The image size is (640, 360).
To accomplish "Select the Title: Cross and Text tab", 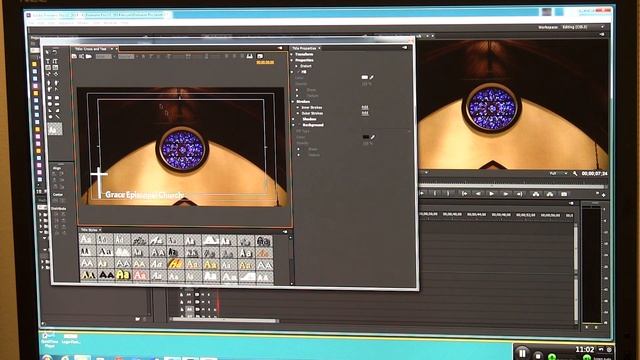I will 92,49.
